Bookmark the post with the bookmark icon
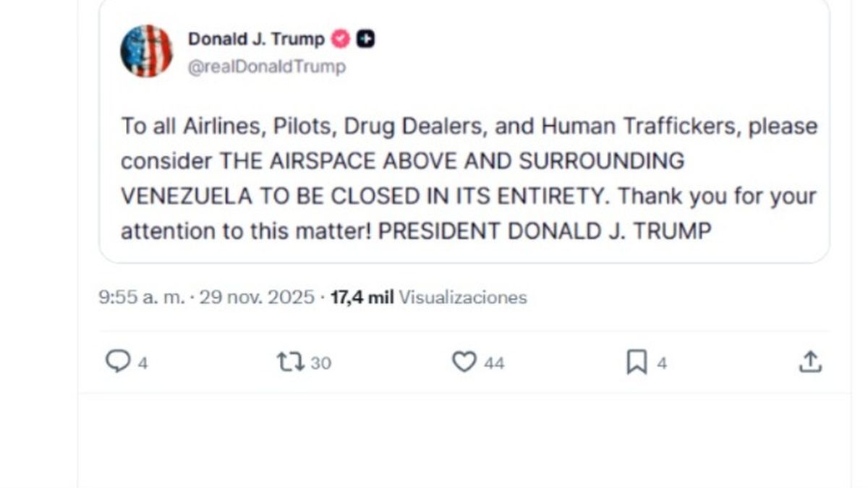Viewport: 868px width, 488px height. pyautogui.click(x=637, y=362)
